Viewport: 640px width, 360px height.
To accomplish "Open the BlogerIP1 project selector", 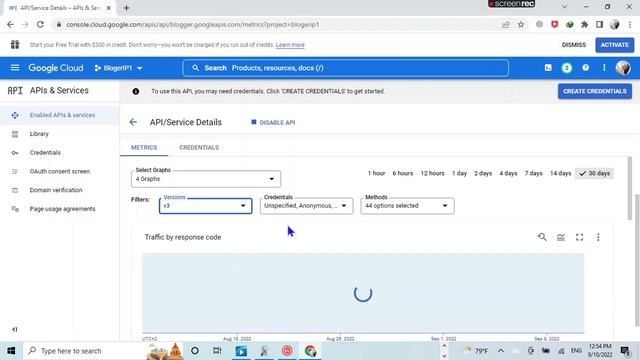I will [118, 68].
